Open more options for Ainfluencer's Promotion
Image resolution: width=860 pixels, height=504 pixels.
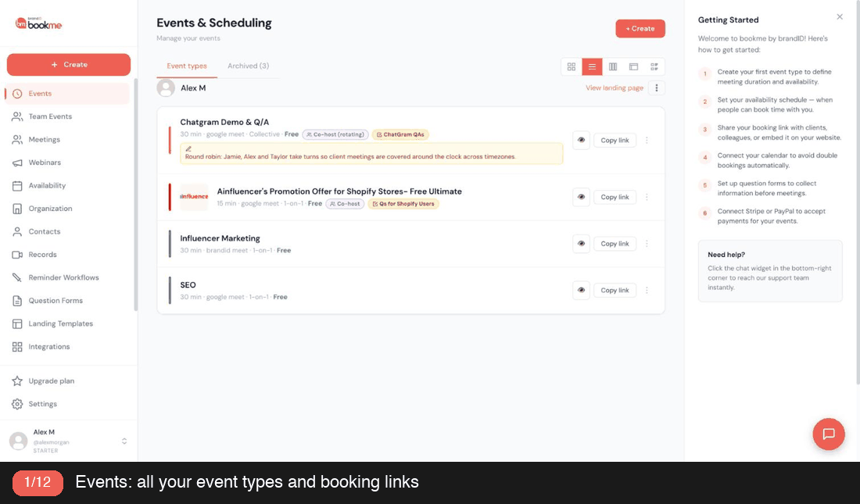[x=647, y=197]
